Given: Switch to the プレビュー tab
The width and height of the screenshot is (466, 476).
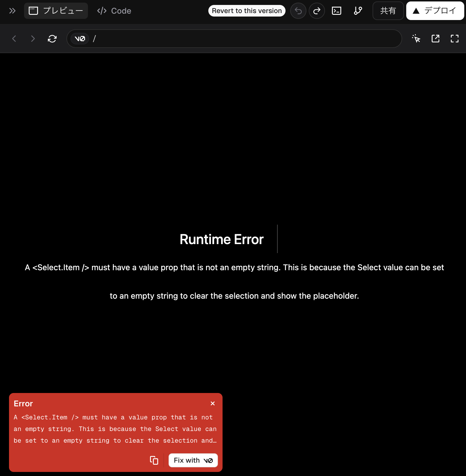Looking at the screenshot, I should 56,11.
